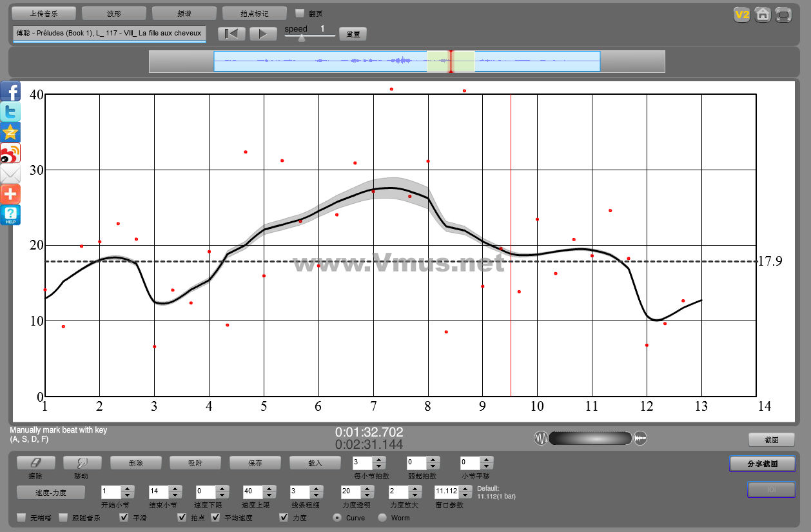Click the V2 version icon
The image size is (811, 532).
coord(742,14)
